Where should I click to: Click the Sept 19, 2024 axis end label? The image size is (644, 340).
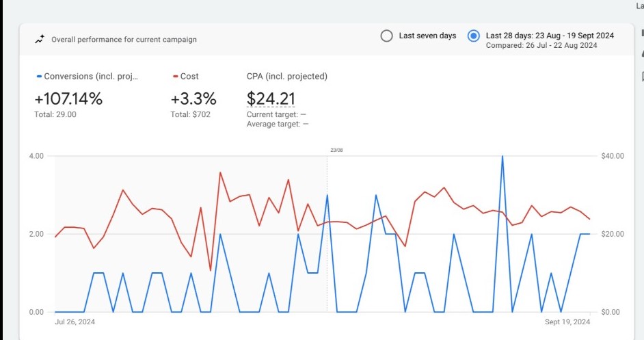(x=568, y=322)
